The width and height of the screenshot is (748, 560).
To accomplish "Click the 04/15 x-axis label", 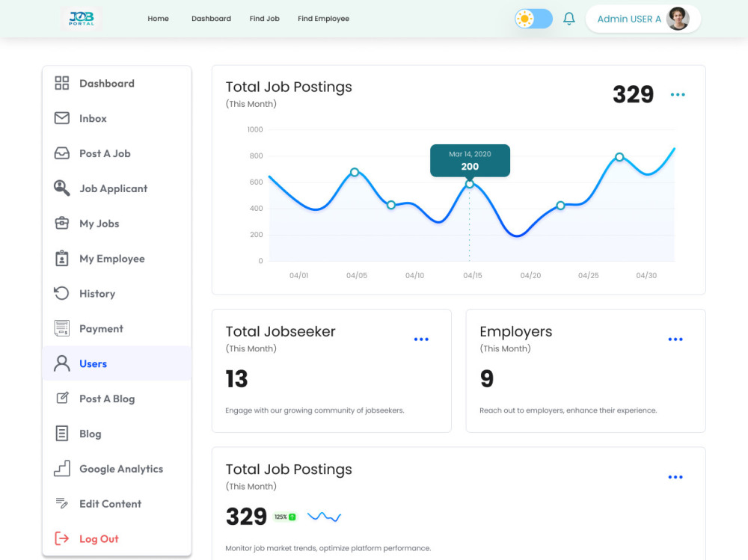I will point(473,275).
